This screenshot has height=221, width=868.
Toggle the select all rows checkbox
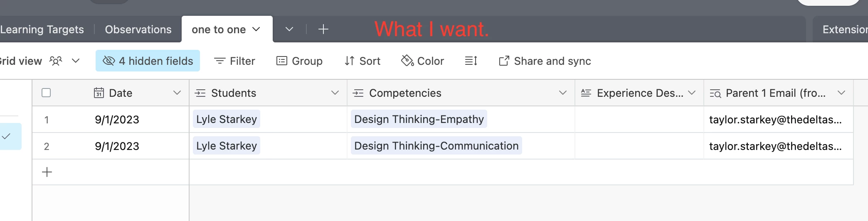46,93
